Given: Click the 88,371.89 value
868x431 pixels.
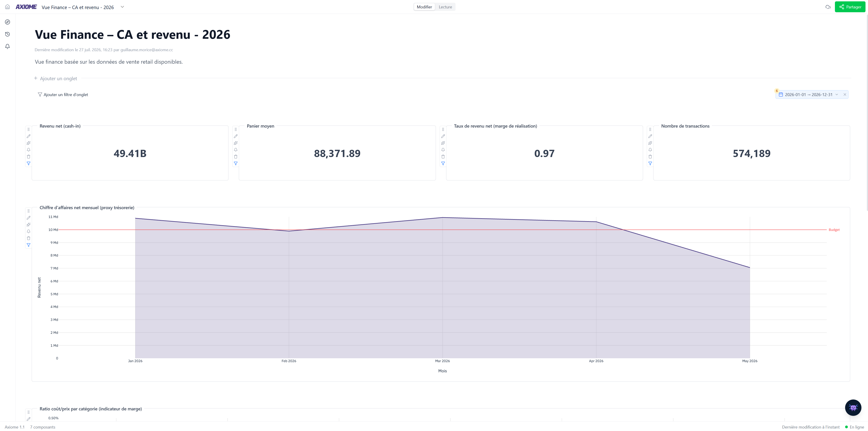Looking at the screenshot, I should pos(337,153).
